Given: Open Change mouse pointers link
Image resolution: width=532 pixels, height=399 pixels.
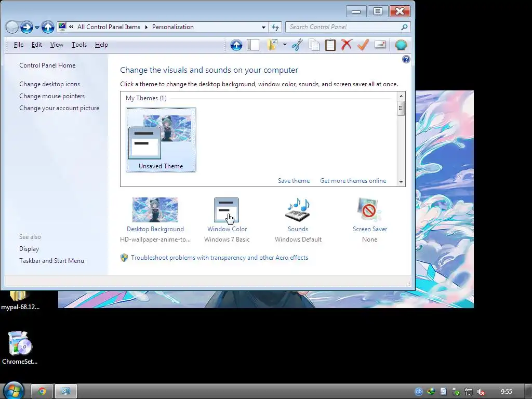Looking at the screenshot, I should (x=52, y=96).
